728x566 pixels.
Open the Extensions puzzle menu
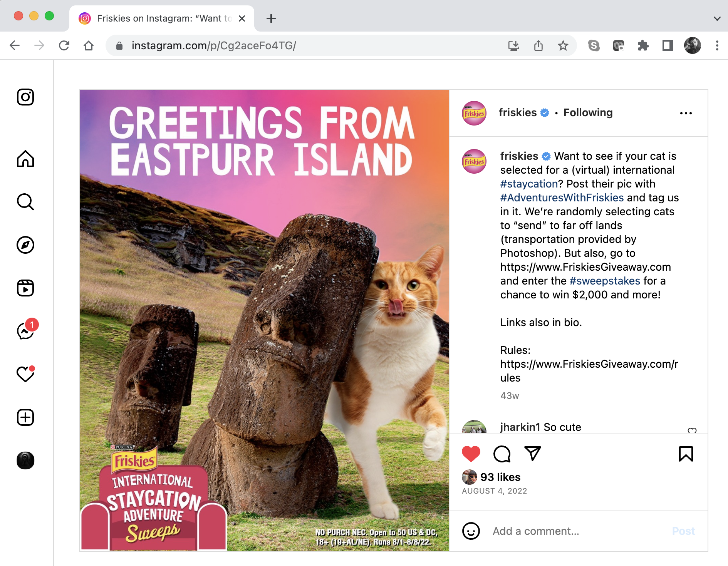[x=643, y=45]
